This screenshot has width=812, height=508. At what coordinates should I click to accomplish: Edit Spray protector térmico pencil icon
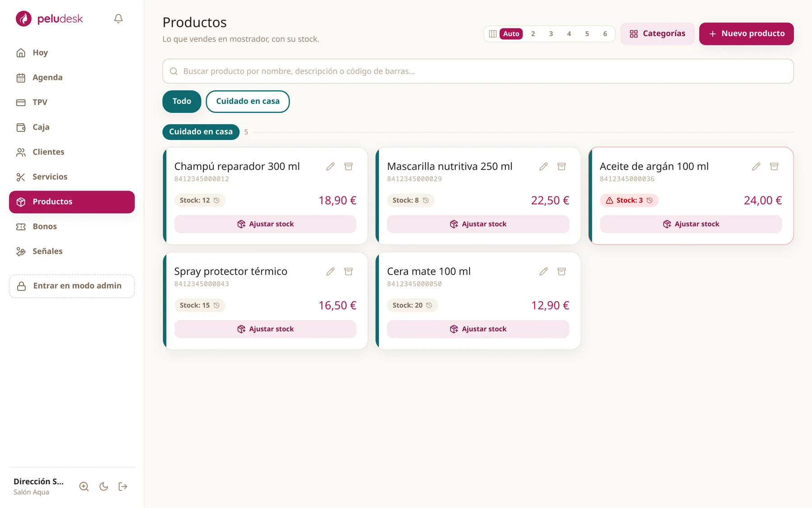[x=331, y=271]
